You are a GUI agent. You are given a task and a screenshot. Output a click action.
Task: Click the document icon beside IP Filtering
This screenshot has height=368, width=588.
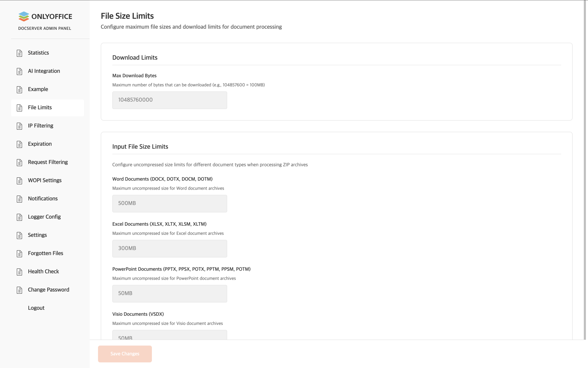[20, 126]
